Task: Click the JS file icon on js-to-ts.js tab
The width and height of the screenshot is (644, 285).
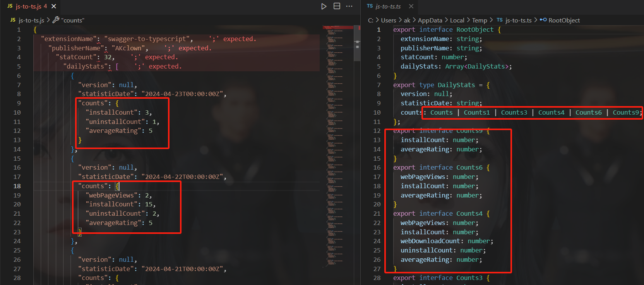Action: click(x=10, y=6)
